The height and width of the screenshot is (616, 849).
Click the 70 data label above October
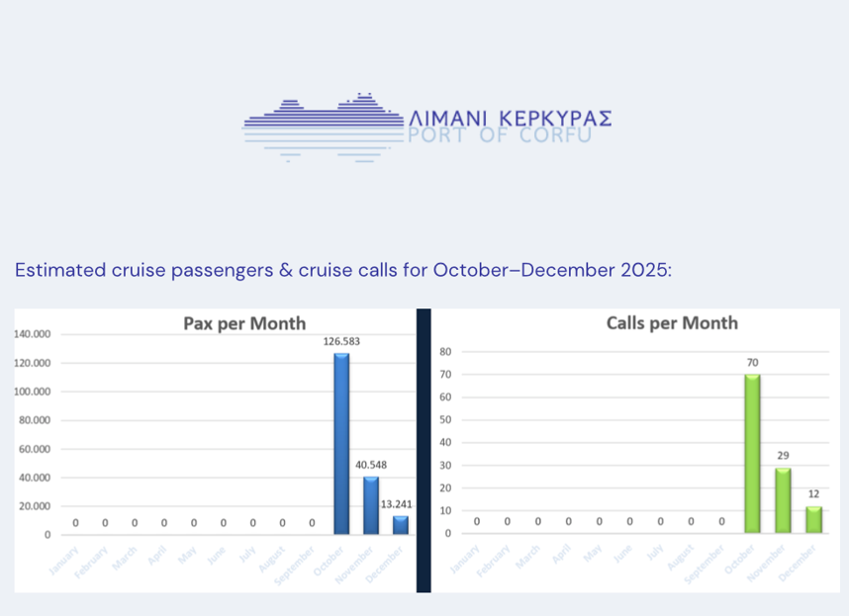[753, 363]
